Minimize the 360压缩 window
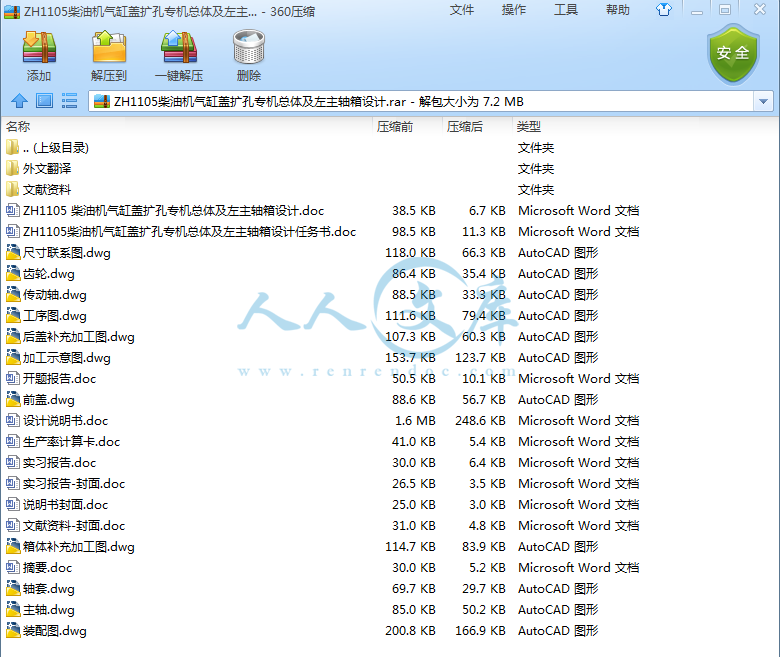 point(697,10)
